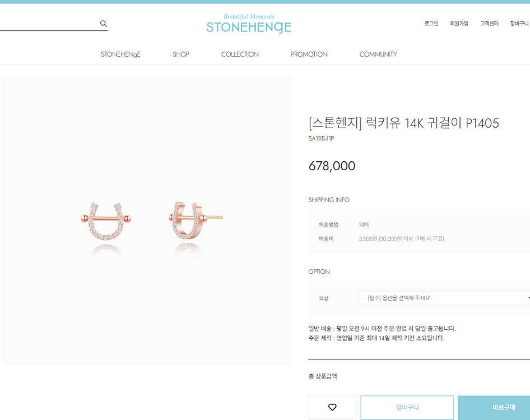Go to 회원가입 sign-up page

(459, 24)
